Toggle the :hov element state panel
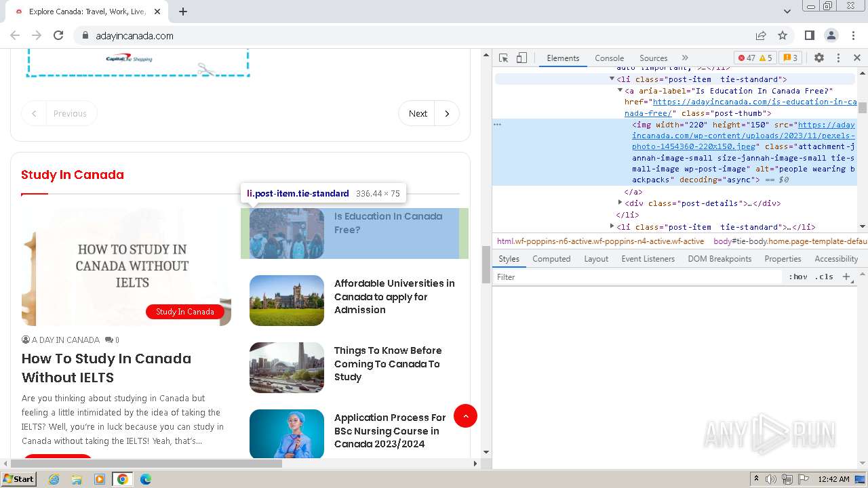The height and width of the screenshot is (488, 868). tap(797, 277)
